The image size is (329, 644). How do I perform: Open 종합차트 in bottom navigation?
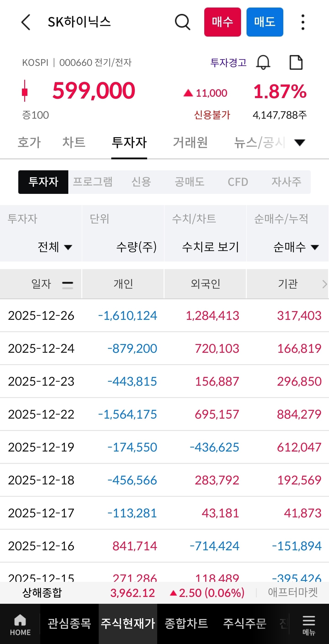pyautogui.click(x=186, y=623)
